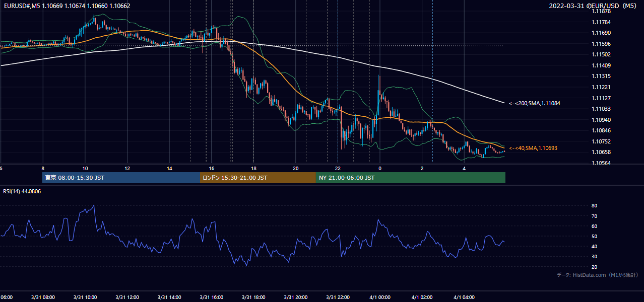Click bottom date label 3/31 16:00
The height and width of the screenshot is (302, 644).
[x=212, y=297]
